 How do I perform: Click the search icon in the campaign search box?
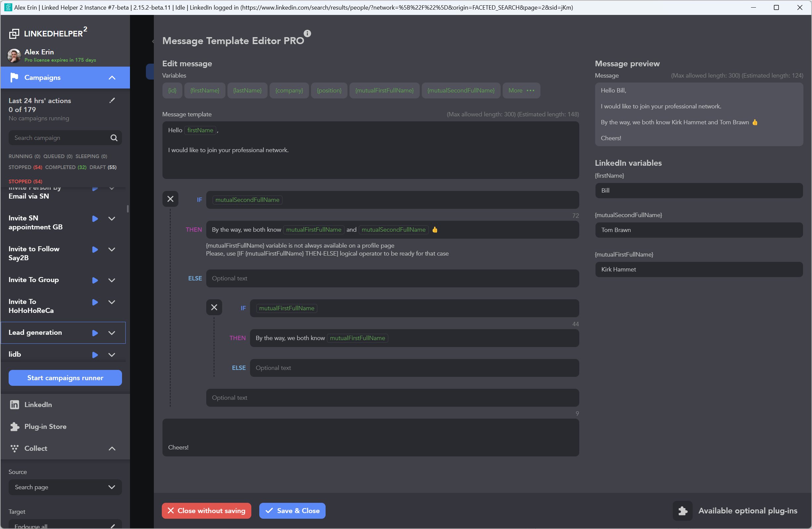(114, 138)
